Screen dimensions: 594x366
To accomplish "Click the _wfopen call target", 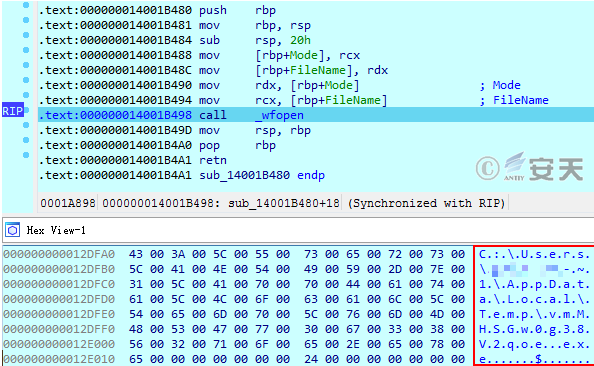I will point(279,115).
